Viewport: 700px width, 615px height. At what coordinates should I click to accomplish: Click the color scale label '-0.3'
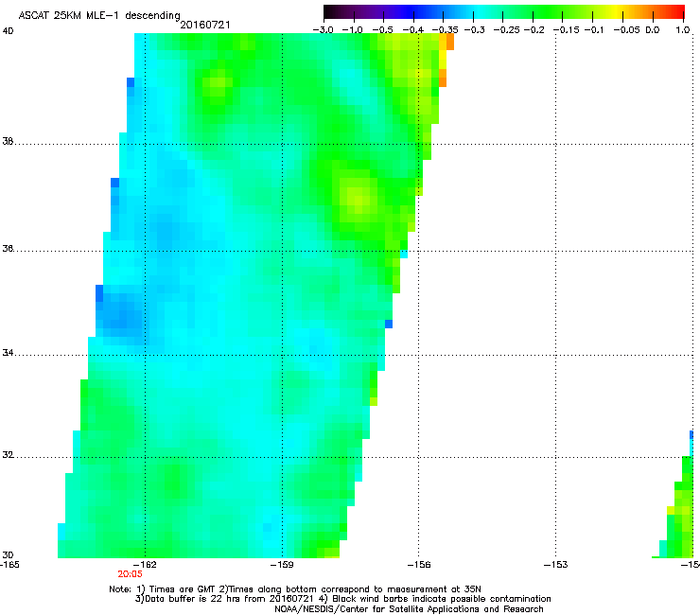coord(475,30)
